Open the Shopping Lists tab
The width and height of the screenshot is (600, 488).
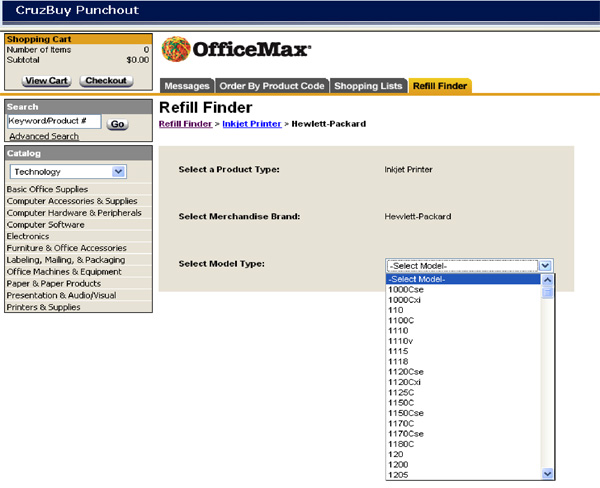[x=368, y=86]
